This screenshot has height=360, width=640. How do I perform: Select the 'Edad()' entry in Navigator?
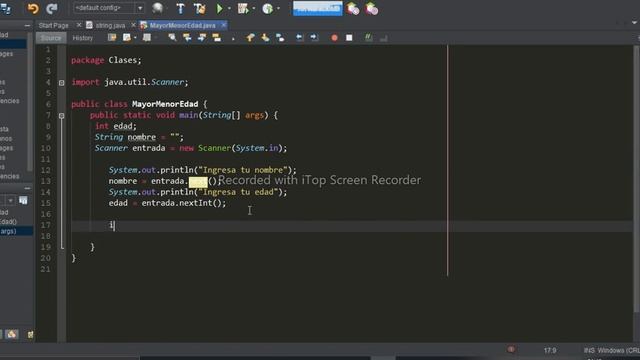(x=8, y=222)
